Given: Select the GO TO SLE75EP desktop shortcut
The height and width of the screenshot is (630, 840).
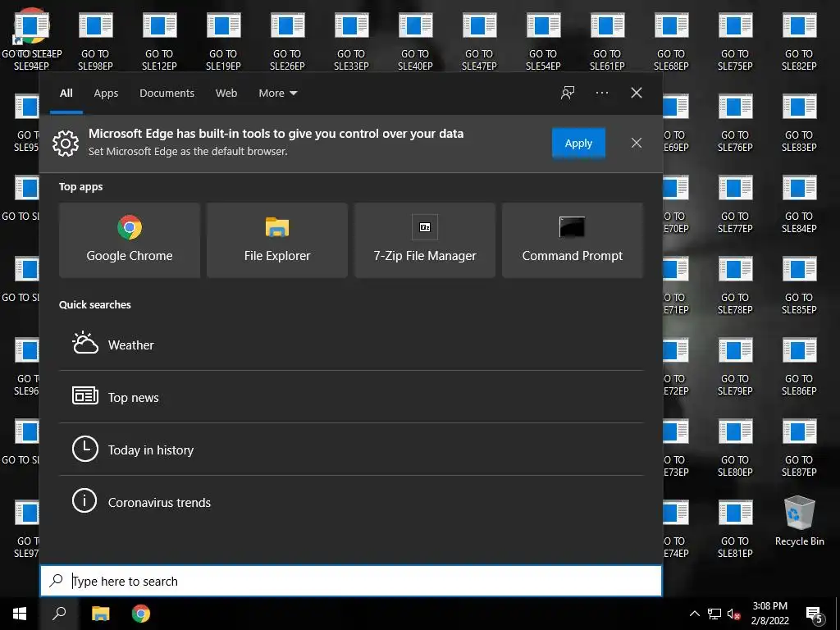Looking at the screenshot, I should (735, 42).
